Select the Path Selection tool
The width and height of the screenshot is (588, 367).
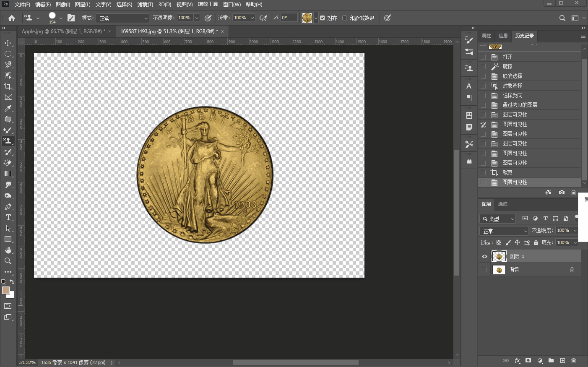click(8, 228)
